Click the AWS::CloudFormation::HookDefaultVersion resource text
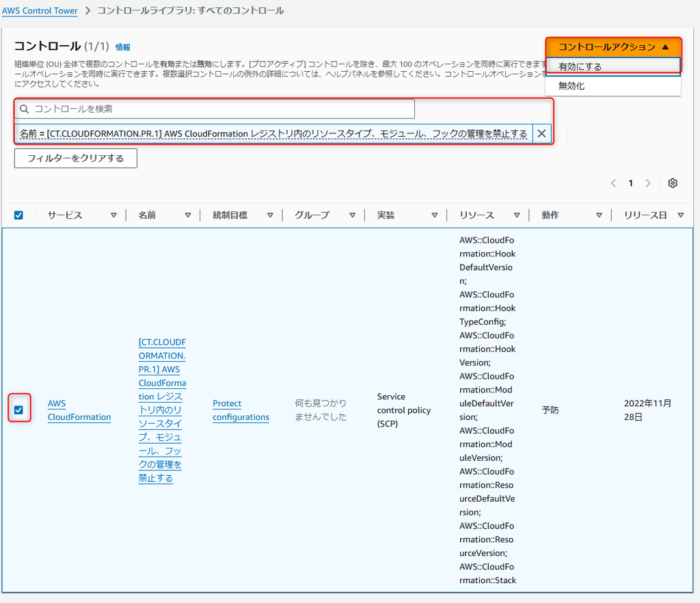Screen dimensions: 700x603 pos(487,260)
